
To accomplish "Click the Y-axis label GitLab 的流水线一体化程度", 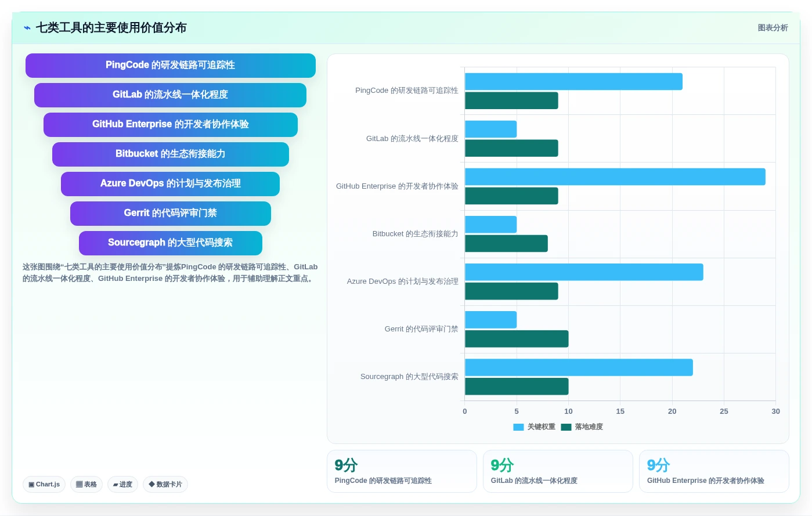I will (x=412, y=139).
